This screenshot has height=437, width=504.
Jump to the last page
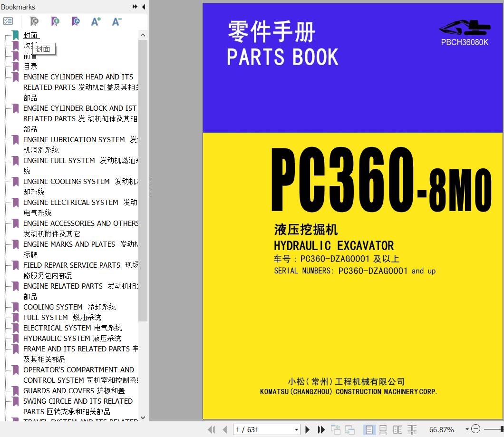coord(321,429)
